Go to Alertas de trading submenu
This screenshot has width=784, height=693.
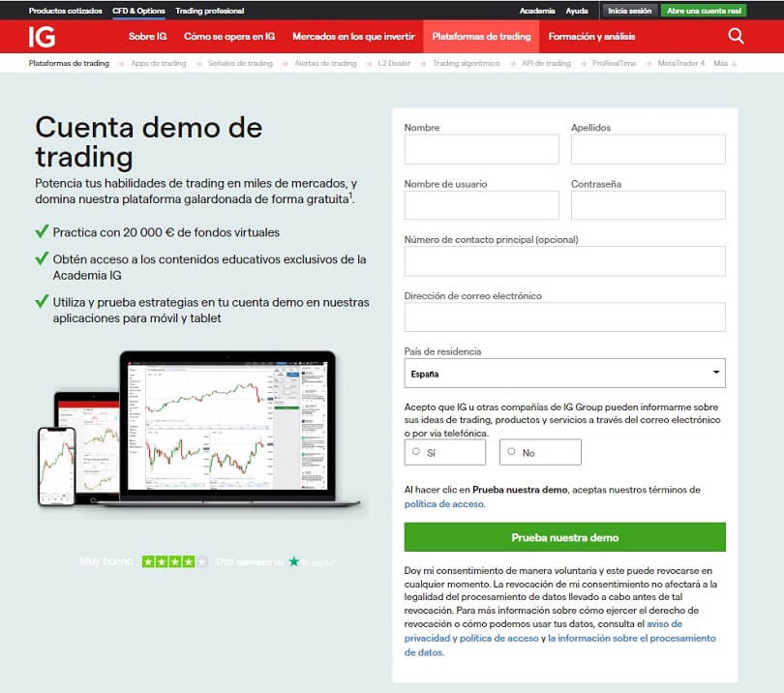point(325,63)
